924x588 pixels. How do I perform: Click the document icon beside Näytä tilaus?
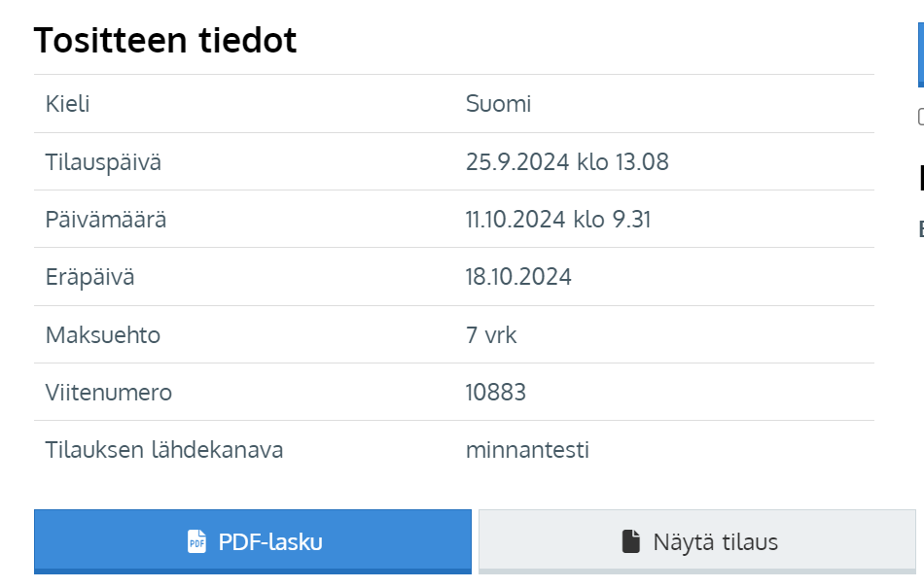pos(630,541)
